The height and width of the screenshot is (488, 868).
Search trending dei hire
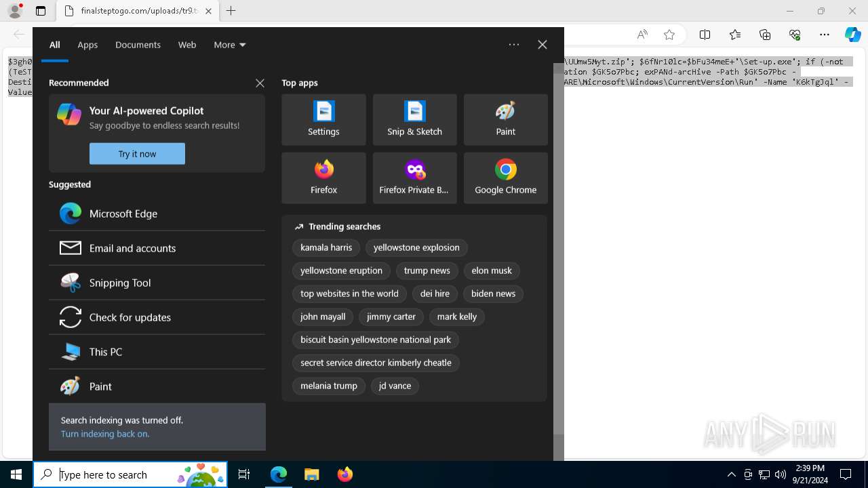435,293
